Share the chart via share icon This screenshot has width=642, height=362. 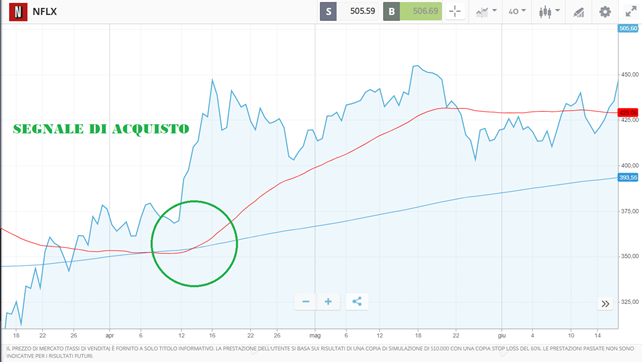357,302
